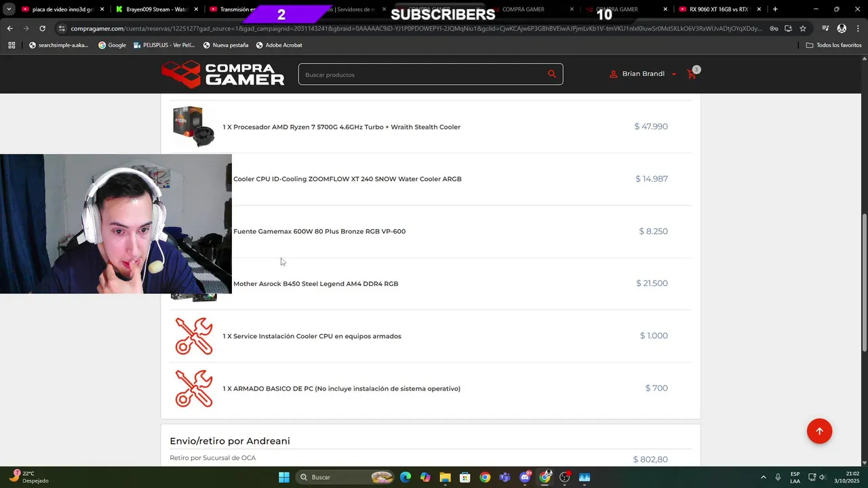
Task: Open Microsoft Edge from the taskbar
Action: coord(406,477)
